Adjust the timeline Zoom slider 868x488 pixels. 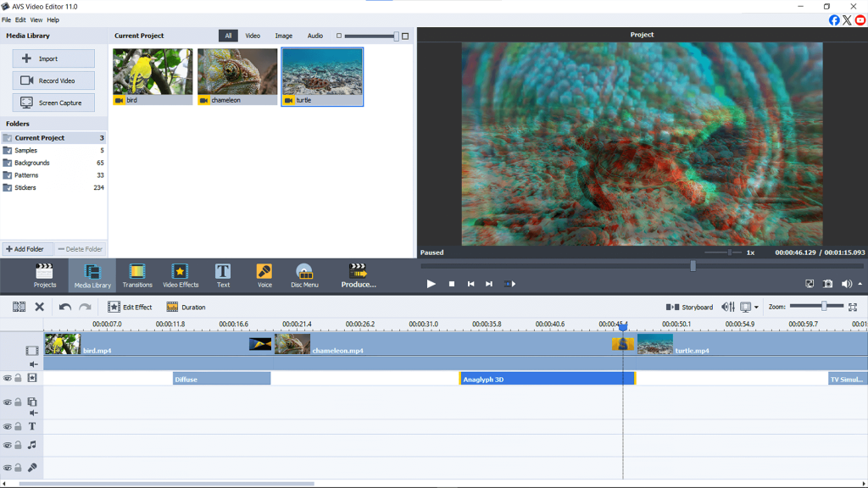[824, 306]
